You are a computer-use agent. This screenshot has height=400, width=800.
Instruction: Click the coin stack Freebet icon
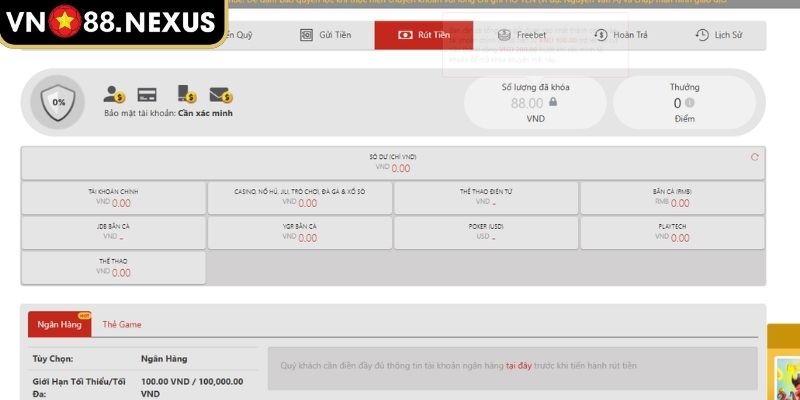click(504, 35)
